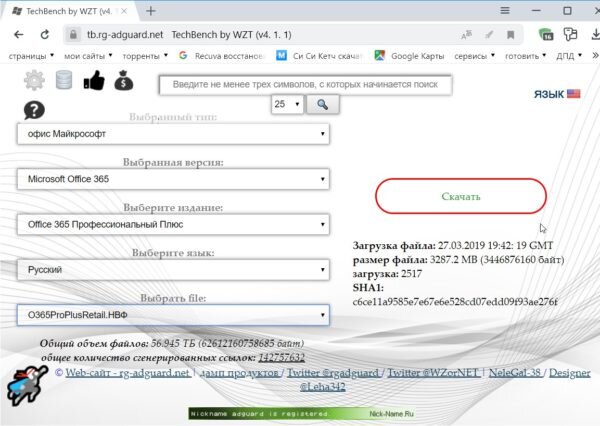The height and width of the screenshot is (426, 600).
Task: Open a new tab with plus button
Action: click(x=151, y=11)
